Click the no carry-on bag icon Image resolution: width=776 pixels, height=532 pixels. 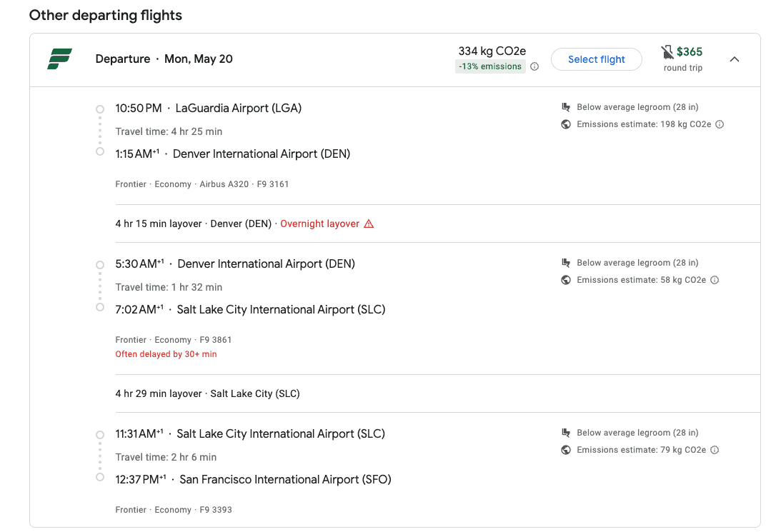coord(667,52)
